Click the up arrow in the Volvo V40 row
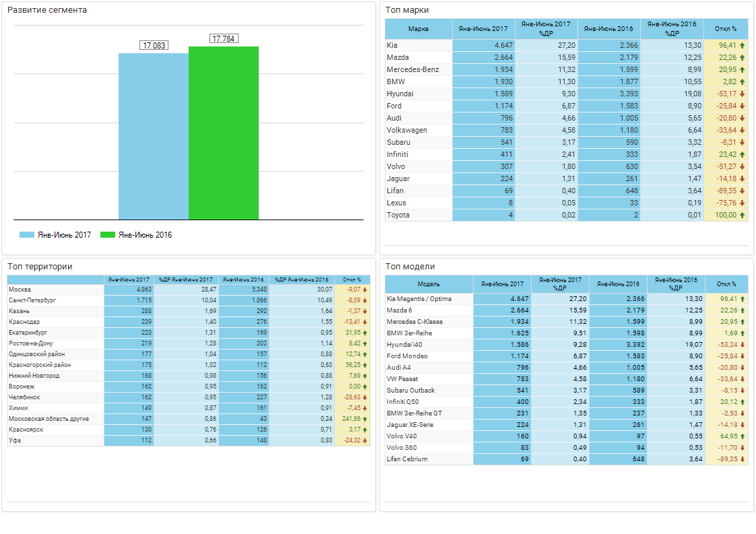Image resolution: width=756 pixels, height=534 pixels. (x=743, y=436)
